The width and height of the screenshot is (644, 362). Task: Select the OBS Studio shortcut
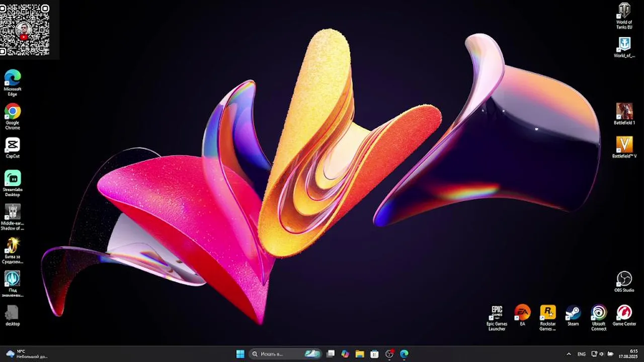click(x=624, y=282)
